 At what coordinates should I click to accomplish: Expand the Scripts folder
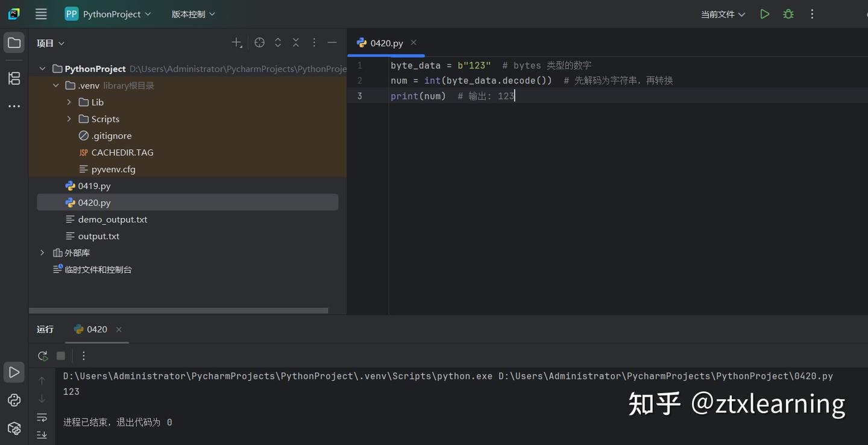(x=69, y=119)
